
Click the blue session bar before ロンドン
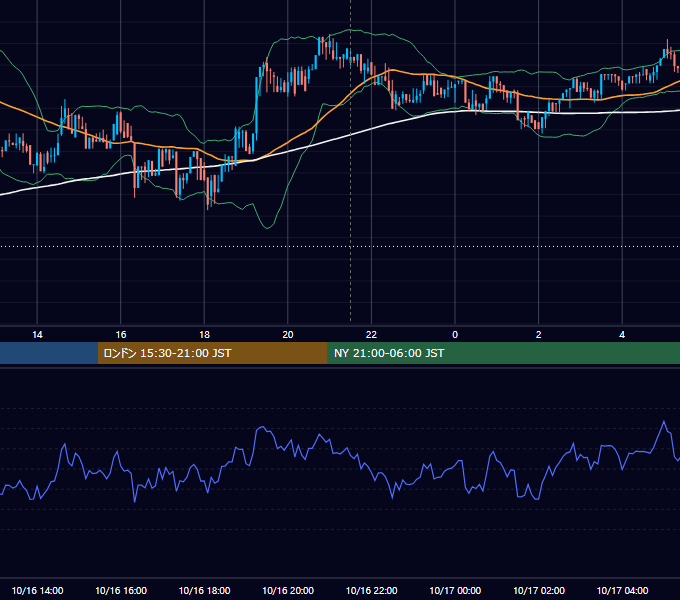pyautogui.click(x=49, y=353)
